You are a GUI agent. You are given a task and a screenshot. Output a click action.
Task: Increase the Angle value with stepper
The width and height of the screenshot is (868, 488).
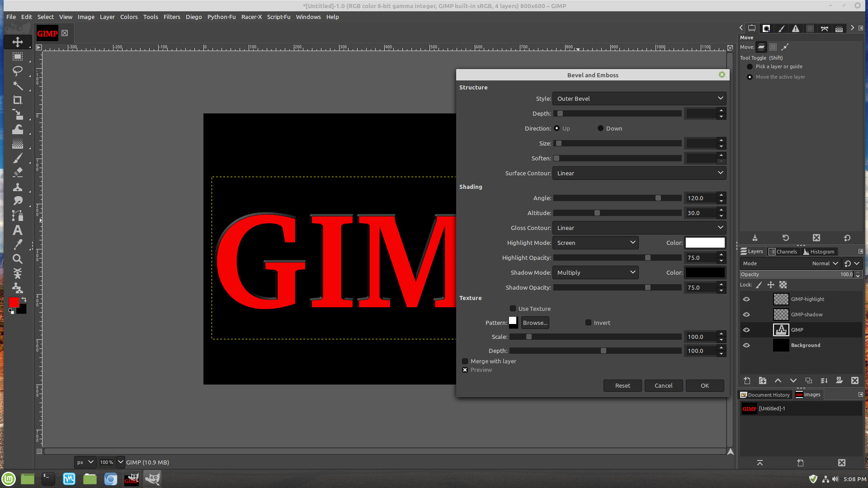pyautogui.click(x=722, y=195)
